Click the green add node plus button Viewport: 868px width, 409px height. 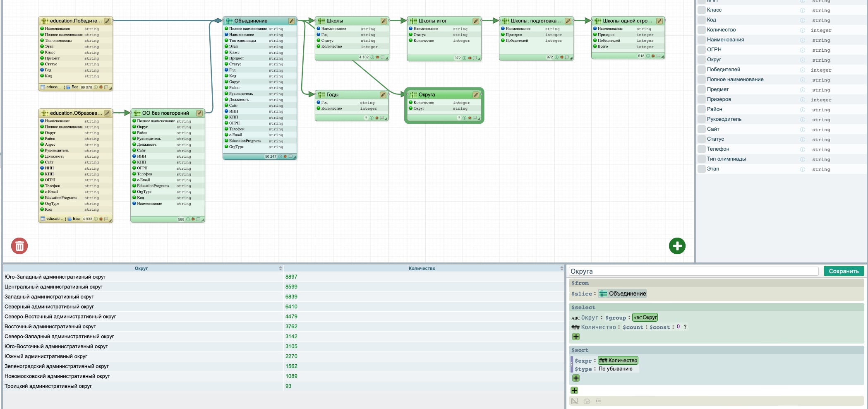tap(677, 246)
